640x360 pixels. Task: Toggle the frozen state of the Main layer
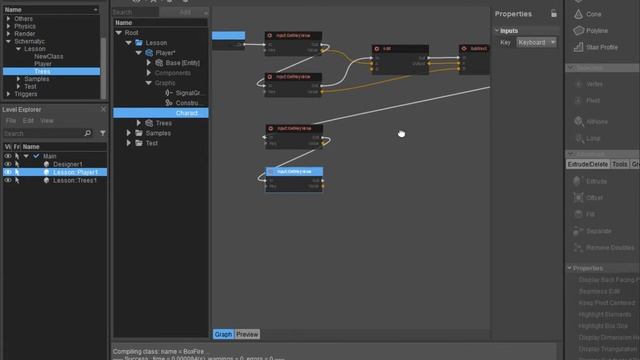coord(17,156)
